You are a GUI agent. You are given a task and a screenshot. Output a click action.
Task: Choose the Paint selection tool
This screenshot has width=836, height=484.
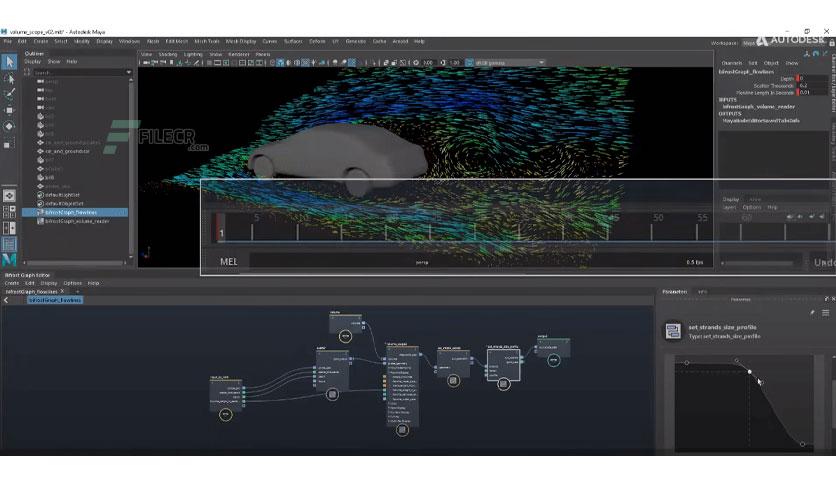(9, 94)
